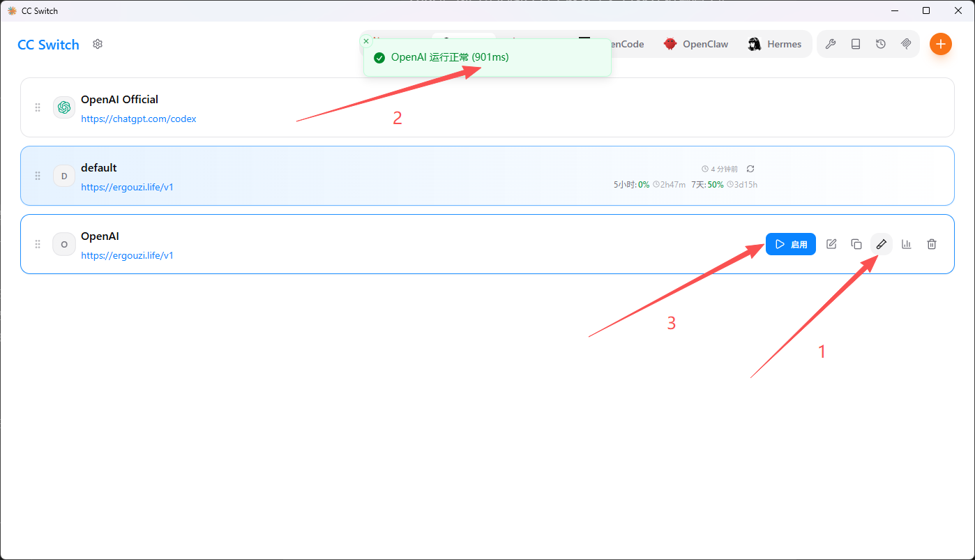
Task: Open settings via the gear icon beside CC Switch
Action: click(98, 44)
